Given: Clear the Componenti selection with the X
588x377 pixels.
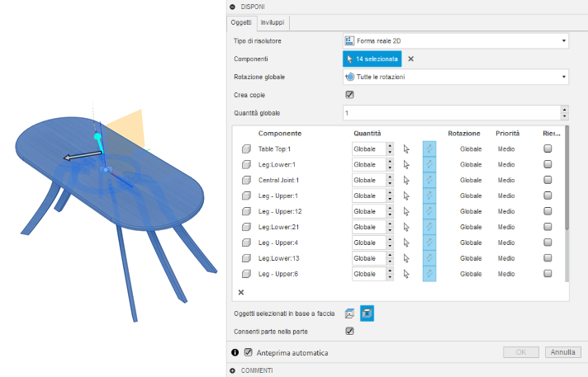Looking at the screenshot, I should point(411,59).
